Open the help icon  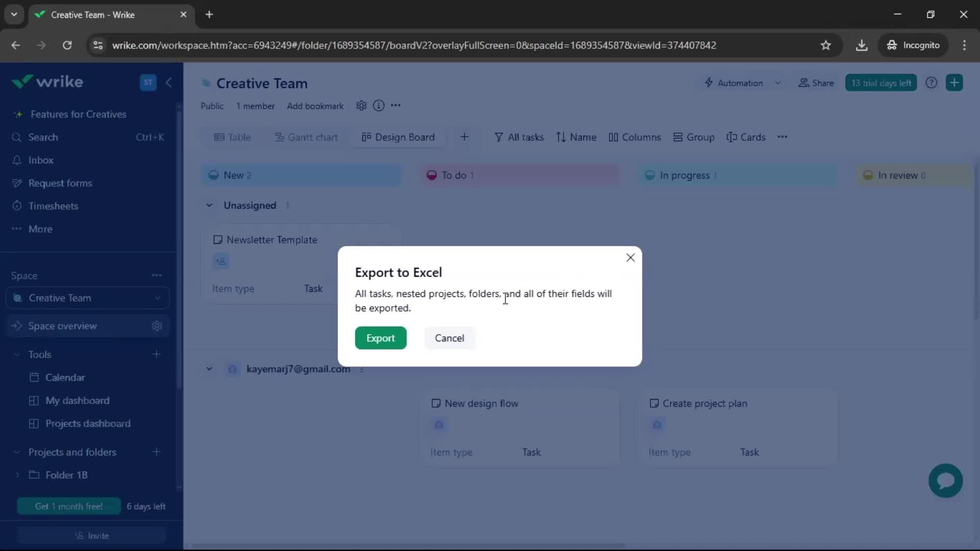click(931, 83)
